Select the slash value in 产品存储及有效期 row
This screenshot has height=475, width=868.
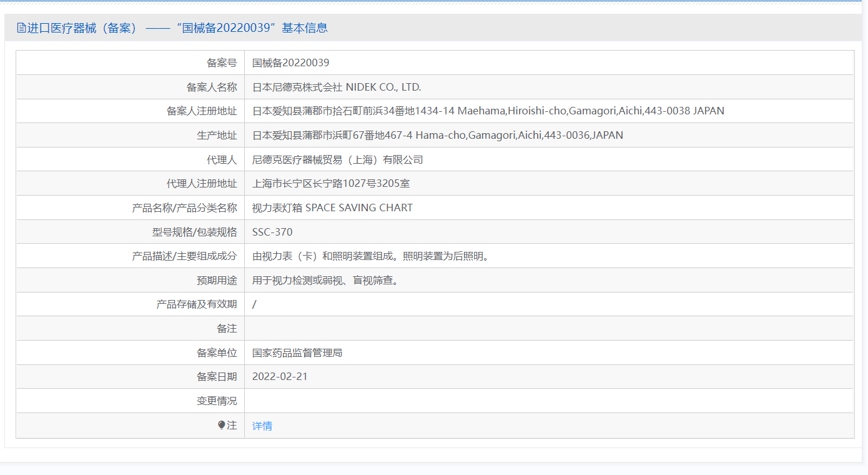tap(255, 304)
